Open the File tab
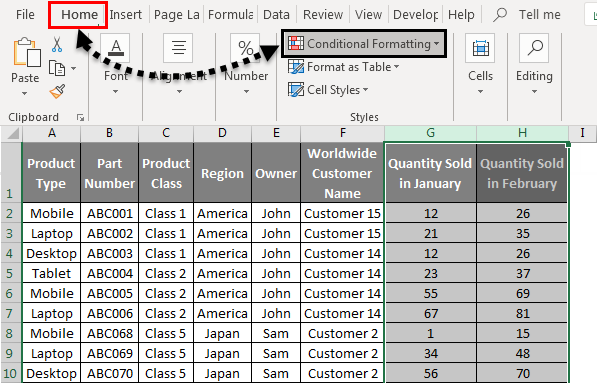The image size is (597, 385). 25,15
